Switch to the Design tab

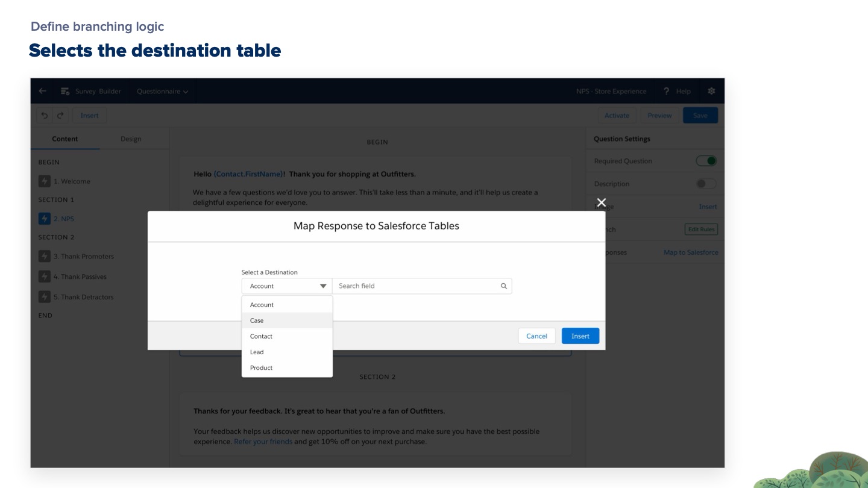click(131, 139)
